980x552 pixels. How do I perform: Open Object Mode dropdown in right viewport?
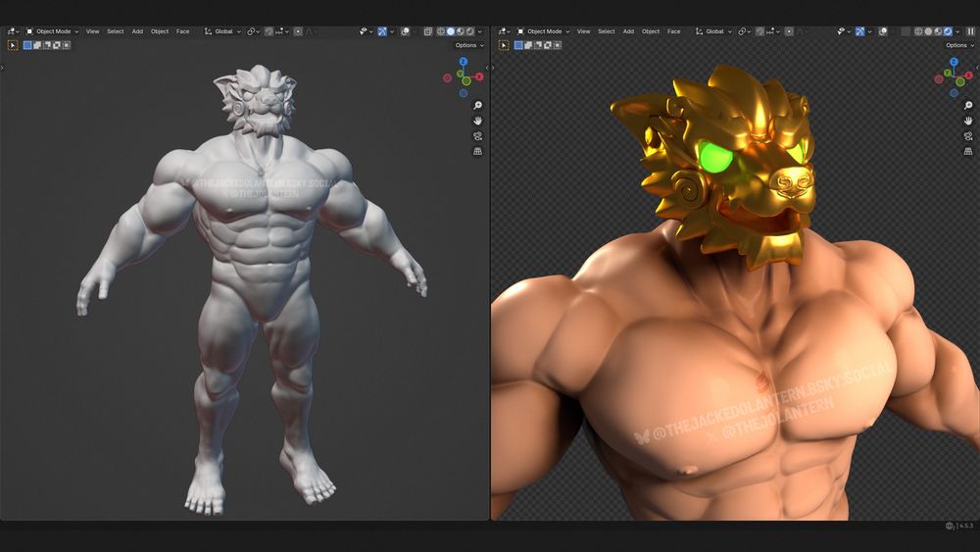pyautogui.click(x=543, y=31)
